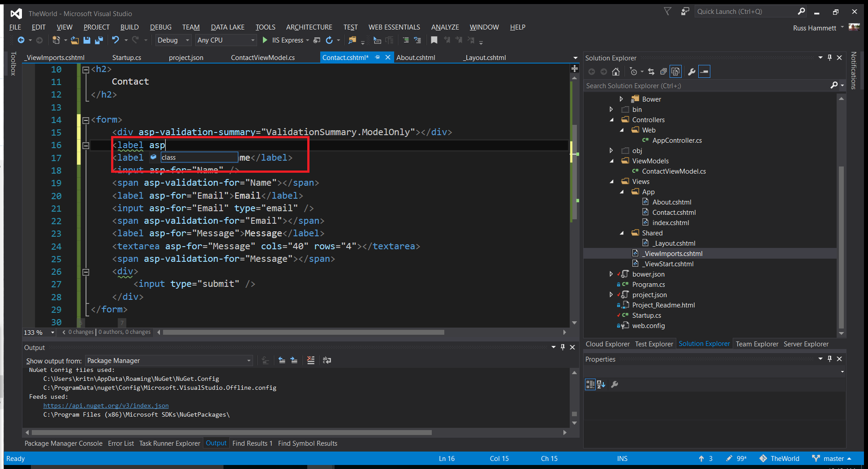Viewport: 868px width, 469px height.
Task: Open Properties wrench icon in Solution Explorer
Action: (692, 72)
